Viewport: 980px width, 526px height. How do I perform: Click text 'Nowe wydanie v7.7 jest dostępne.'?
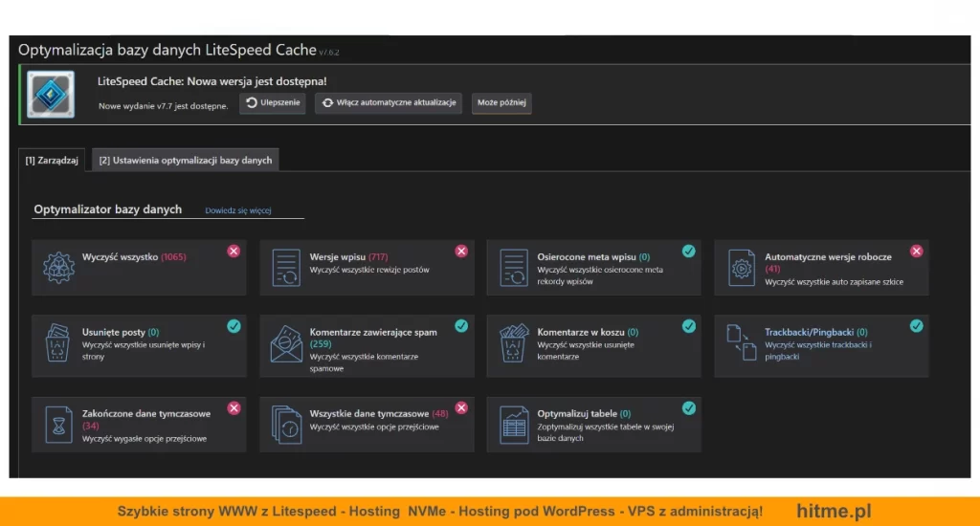[163, 106]
